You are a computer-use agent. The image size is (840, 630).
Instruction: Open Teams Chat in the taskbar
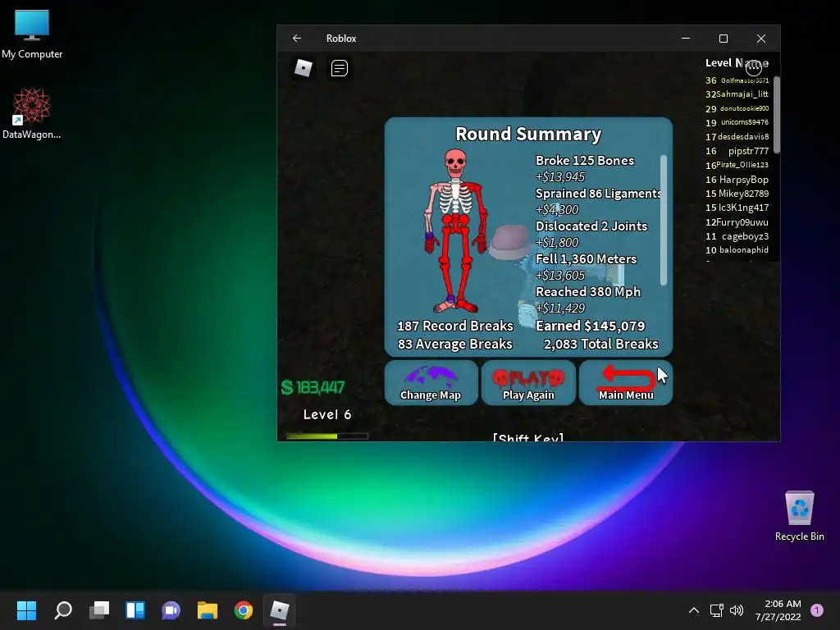click(x=171, y=610)
